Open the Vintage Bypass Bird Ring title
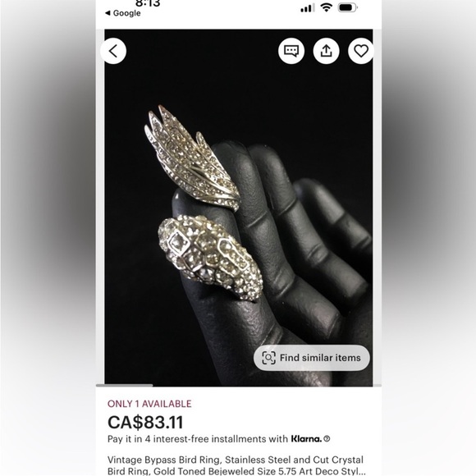Viewport: 476px width, 476px height. click(x=236, y=465)
